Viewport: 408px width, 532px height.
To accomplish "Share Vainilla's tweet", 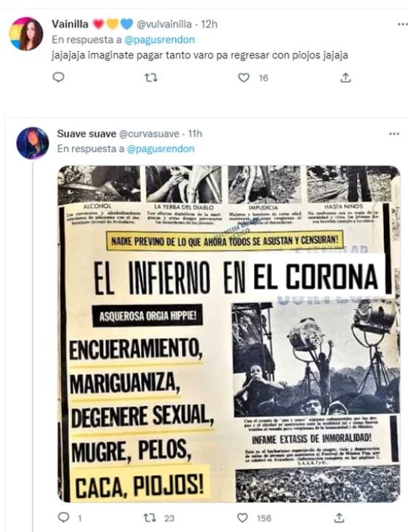I will [345, 78].
